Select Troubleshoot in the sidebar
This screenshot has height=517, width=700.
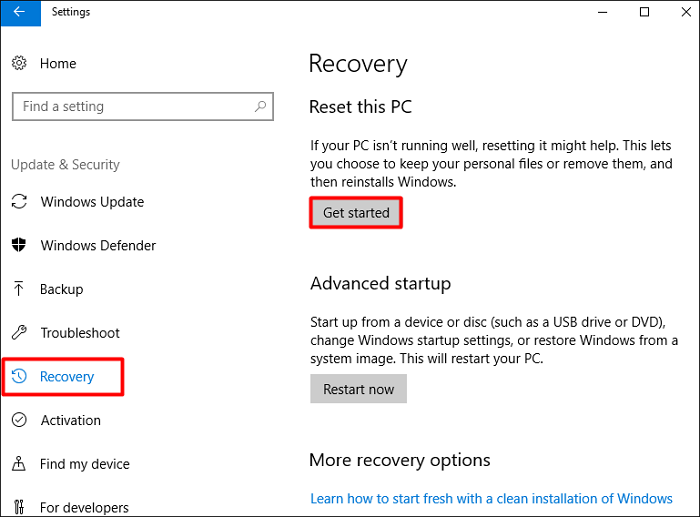[80, 333]
